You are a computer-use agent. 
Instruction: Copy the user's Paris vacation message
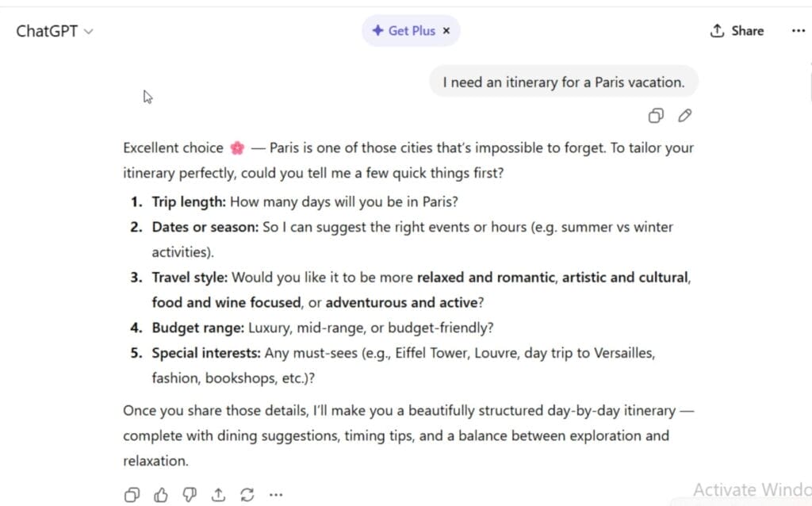pyautogui.click(x=656, y=116)
